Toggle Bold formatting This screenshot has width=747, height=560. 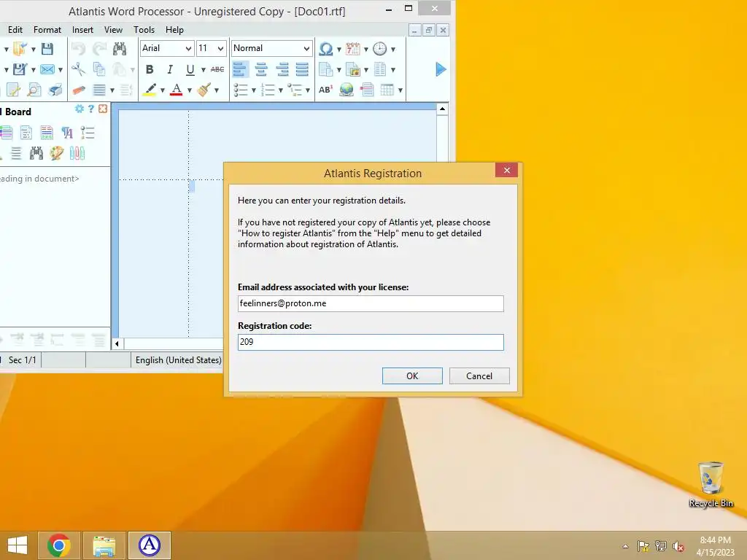pos(150,69)
